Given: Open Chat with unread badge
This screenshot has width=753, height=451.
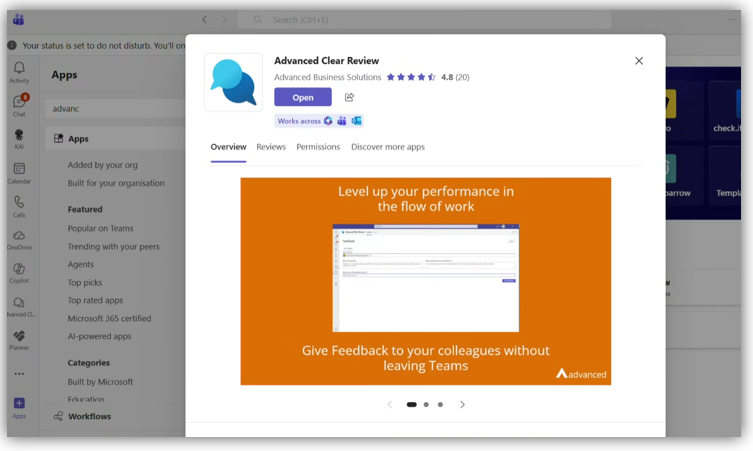Looking at the screenshot, I should [19, 106].
